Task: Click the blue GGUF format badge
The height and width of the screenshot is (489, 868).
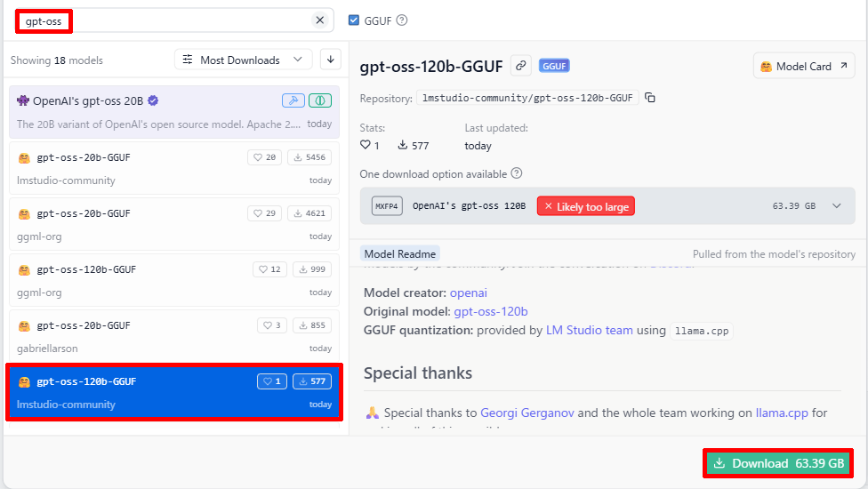Action: pos(554,66)
